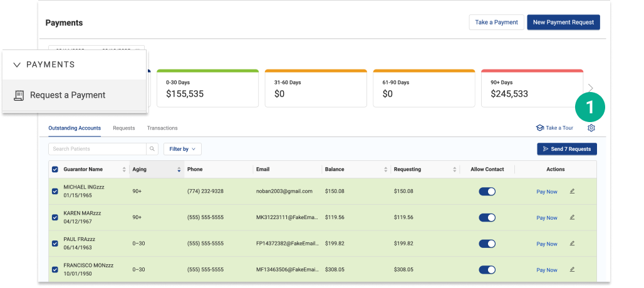Click the New Payment Request button
Image resolution: width=644 pixels, height=288 pixels.
pyautogui.click(x=563, y=23)
